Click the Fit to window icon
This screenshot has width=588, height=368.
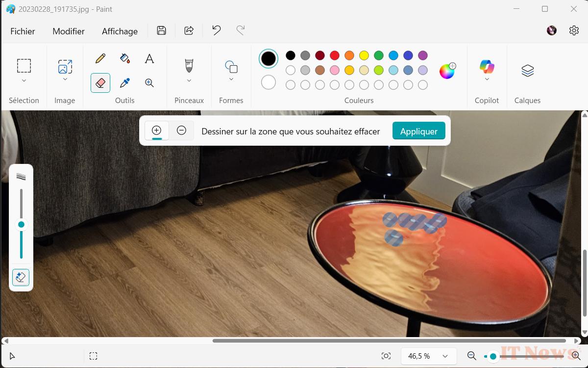point(386,356)
